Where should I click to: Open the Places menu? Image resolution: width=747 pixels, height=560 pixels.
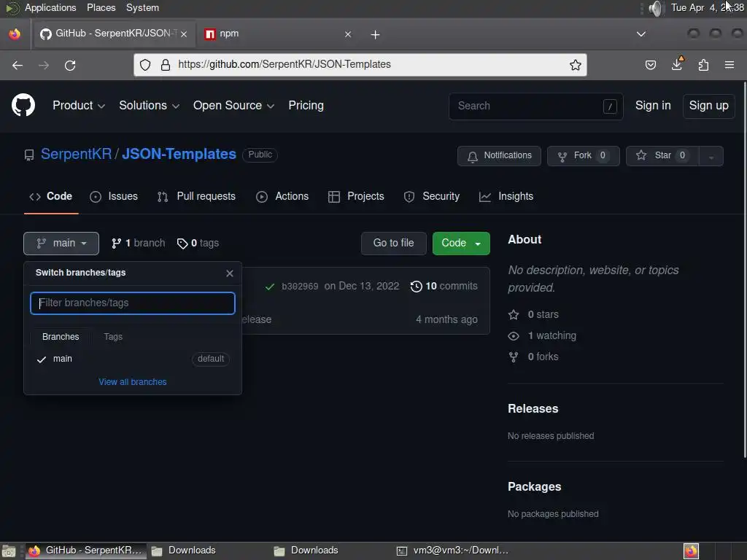[x=101, y=7]
